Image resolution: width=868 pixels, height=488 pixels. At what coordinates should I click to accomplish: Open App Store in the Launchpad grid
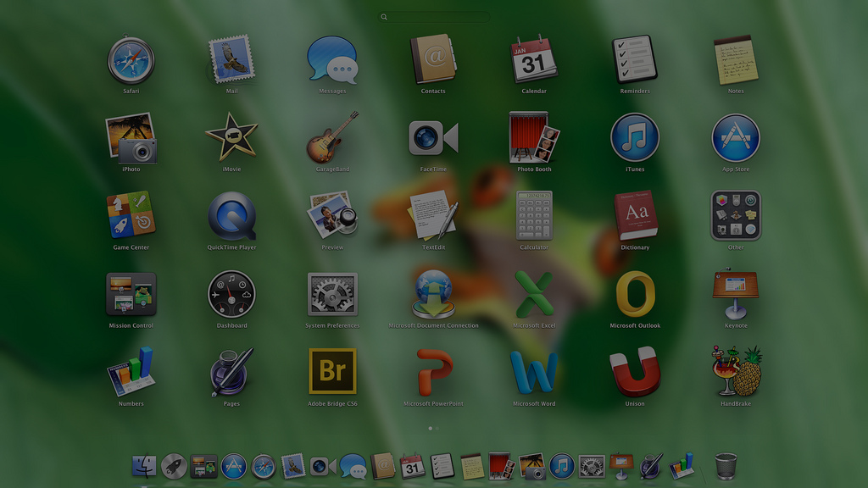tap(736, 138)
